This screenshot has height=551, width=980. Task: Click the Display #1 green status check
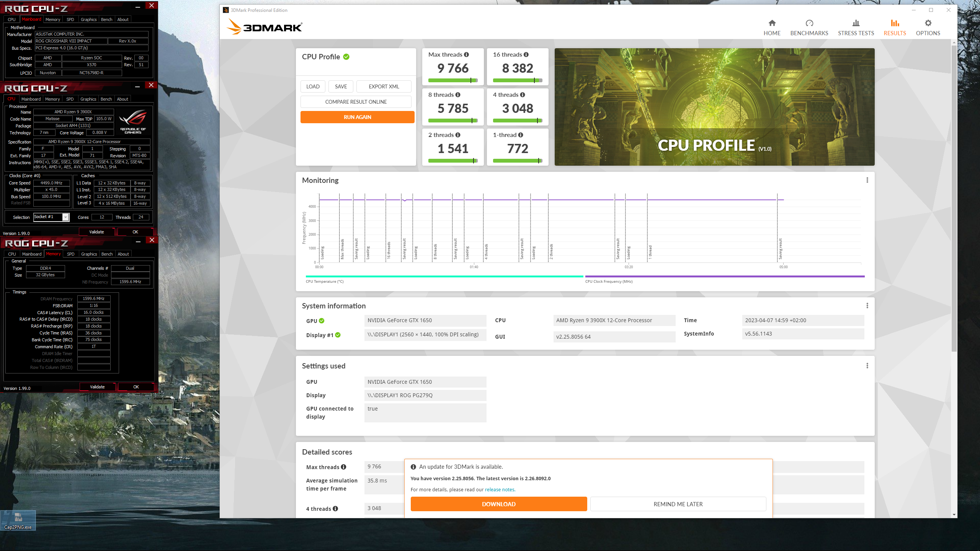(x=338, y=335)
